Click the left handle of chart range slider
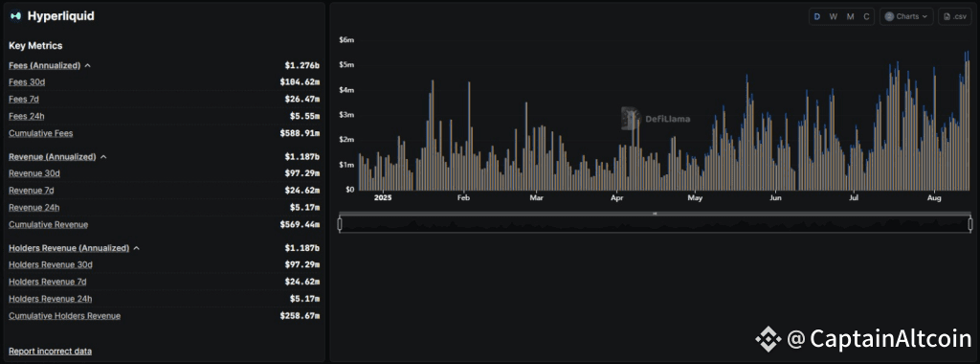This screenshot has width=980, height=364. 340,224
